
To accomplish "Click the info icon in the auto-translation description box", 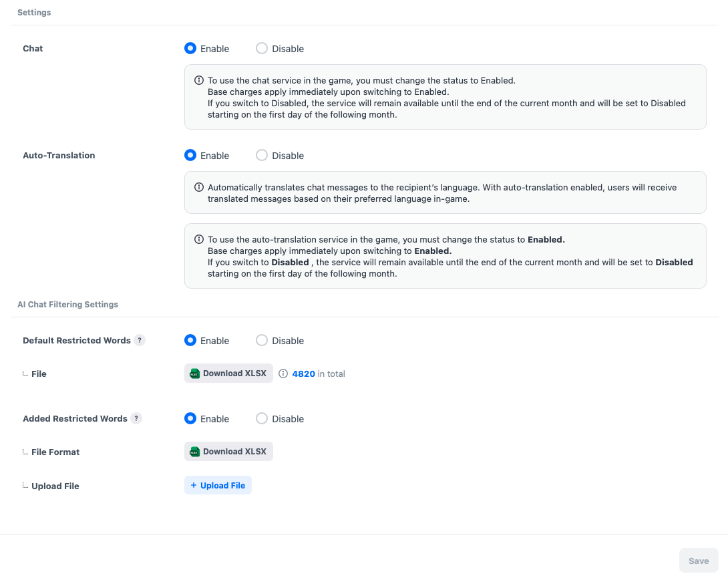I will 199,187.
